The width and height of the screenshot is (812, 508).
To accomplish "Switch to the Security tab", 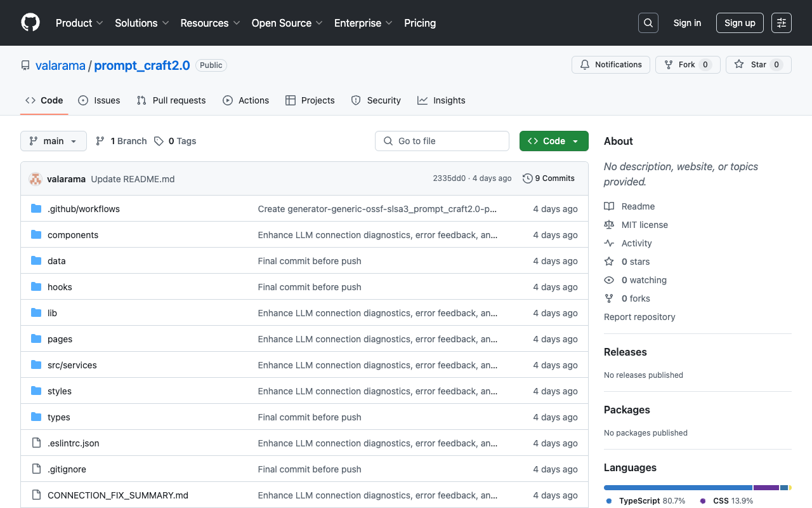I will pos(376,100).
